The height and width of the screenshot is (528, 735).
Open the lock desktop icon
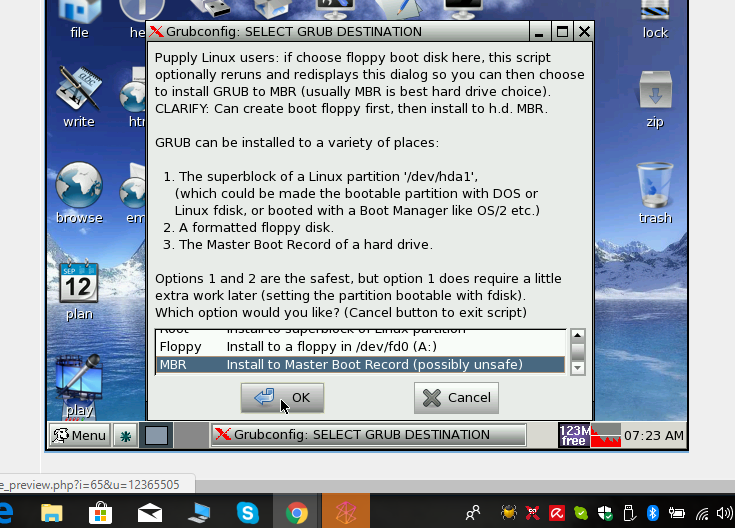[x=655, y=19]
